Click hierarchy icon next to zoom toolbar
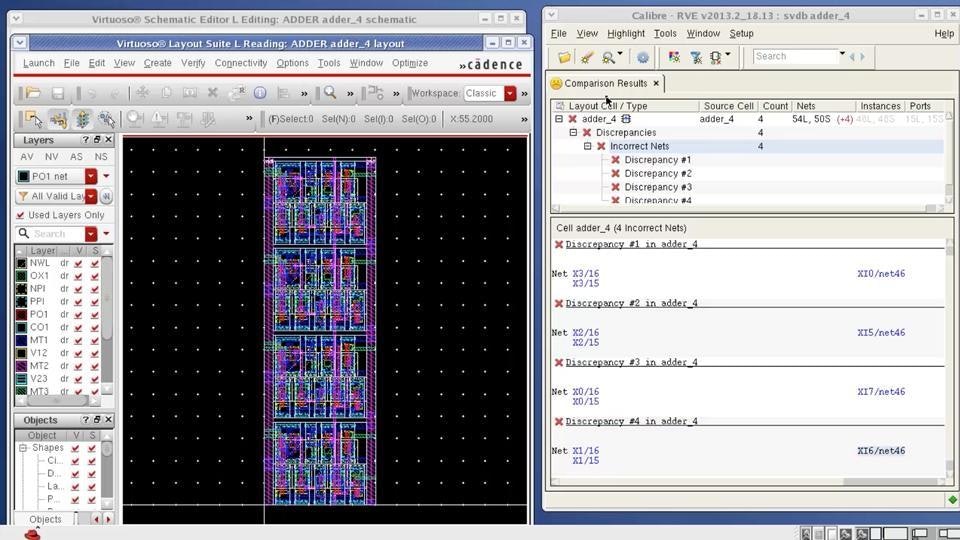Viewport: 960px width, 540px height. pyautogui.click(x=375, y=93)
